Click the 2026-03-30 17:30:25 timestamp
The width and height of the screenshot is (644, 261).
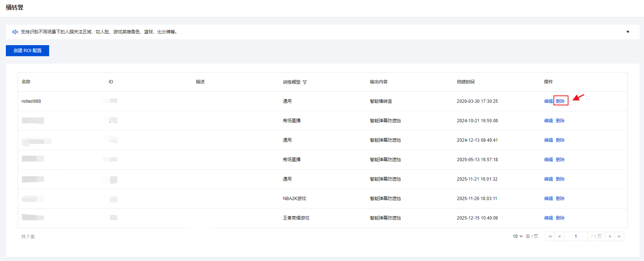477,101
